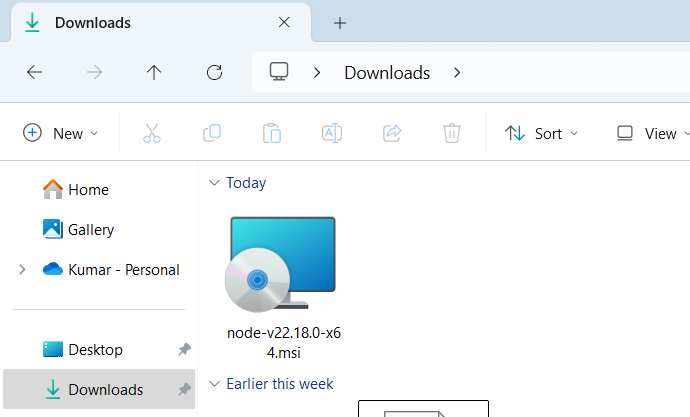The height and width of the screenshot is (417, 690).
Task: Close the Downloads tab
Action: 284,22
